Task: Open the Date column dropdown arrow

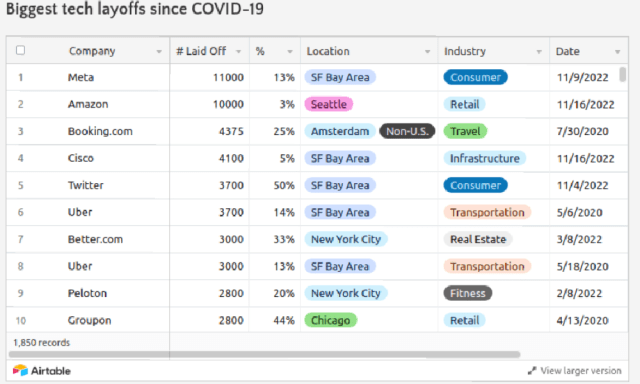Action: coord(618,52)
